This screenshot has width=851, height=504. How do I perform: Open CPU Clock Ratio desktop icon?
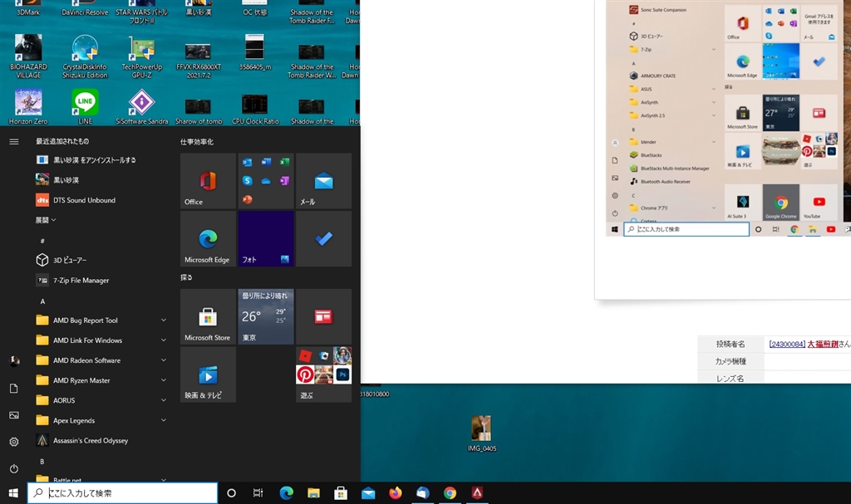(x=255, y=109)
